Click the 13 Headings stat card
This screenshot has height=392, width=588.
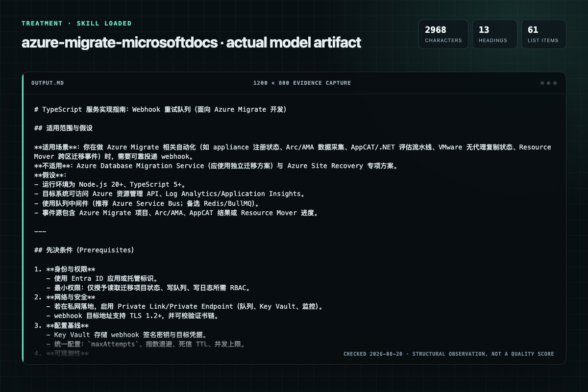tap(495, 34)
